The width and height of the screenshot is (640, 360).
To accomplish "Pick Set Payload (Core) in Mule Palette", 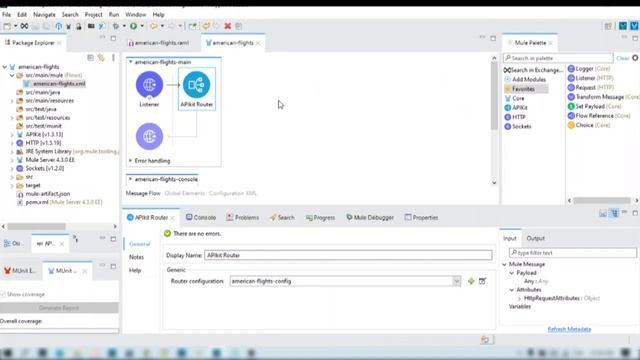I will (595, 106).
